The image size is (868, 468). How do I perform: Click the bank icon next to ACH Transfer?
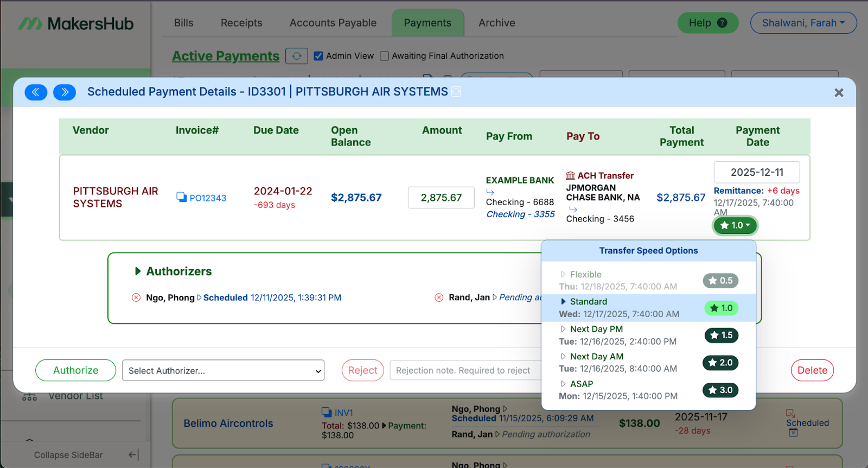570,175
